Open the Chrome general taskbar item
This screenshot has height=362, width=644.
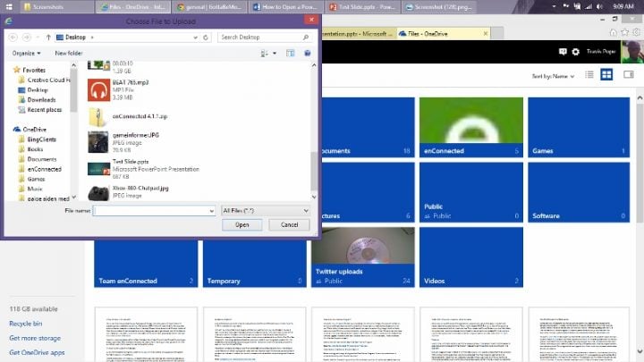tap(209, 7)
